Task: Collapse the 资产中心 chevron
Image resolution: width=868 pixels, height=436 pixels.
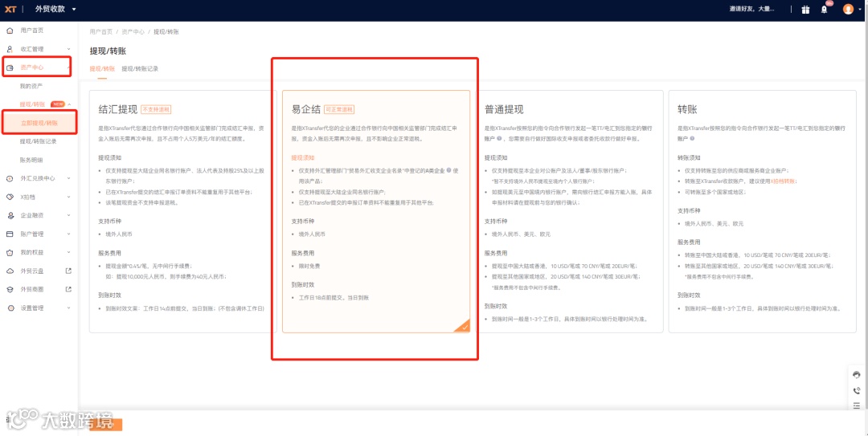Action: pyautogui.click(x=68, y=67)
